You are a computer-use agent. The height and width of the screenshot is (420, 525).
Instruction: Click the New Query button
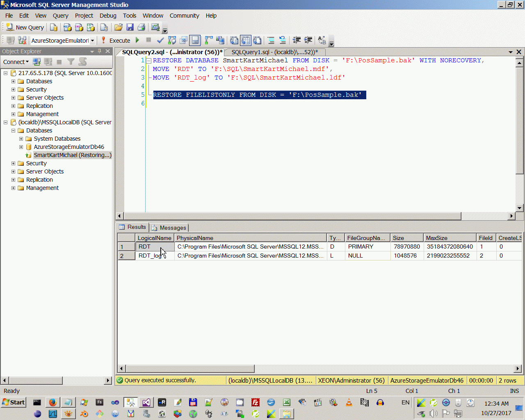[25, 27]
